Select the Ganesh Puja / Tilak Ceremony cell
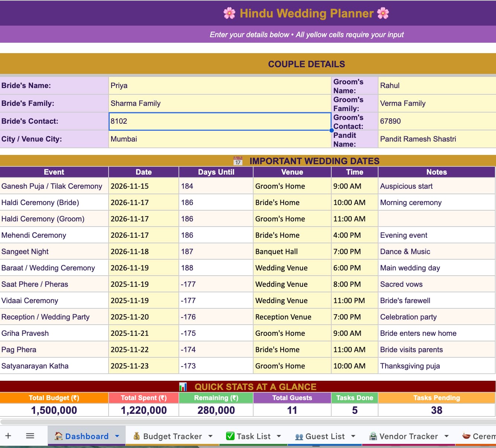Screen dimensions: 496x448 54,186
